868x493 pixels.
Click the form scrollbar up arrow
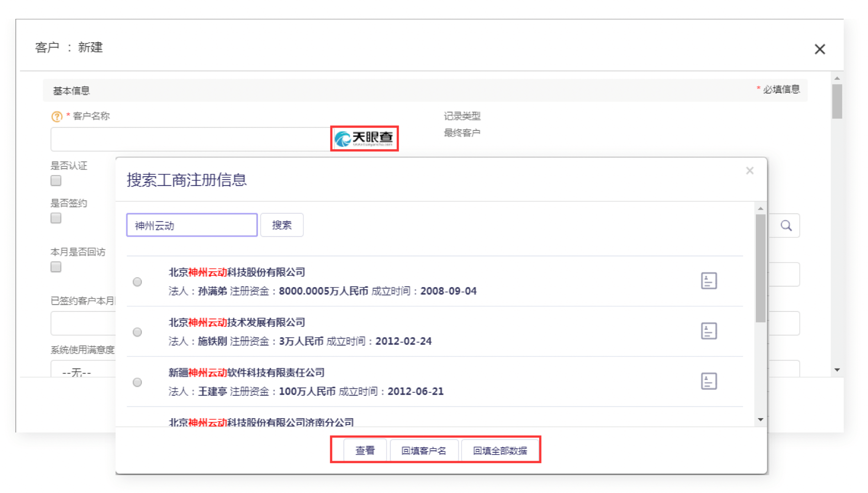coord(837,78)
